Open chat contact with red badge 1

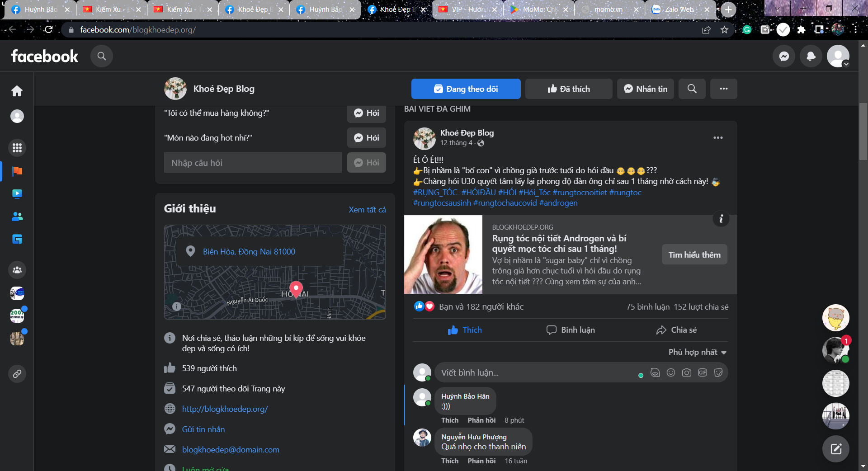[835, 350]
